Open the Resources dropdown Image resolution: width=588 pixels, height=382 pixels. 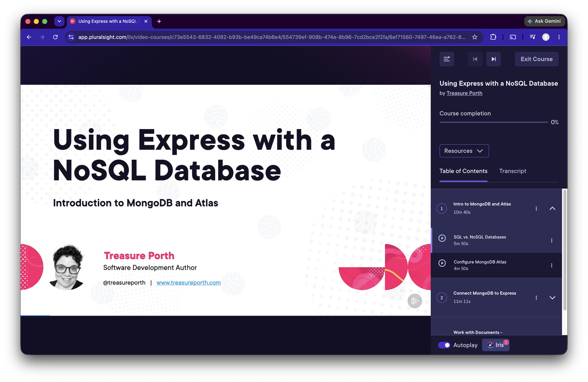(x=464, y=151)
